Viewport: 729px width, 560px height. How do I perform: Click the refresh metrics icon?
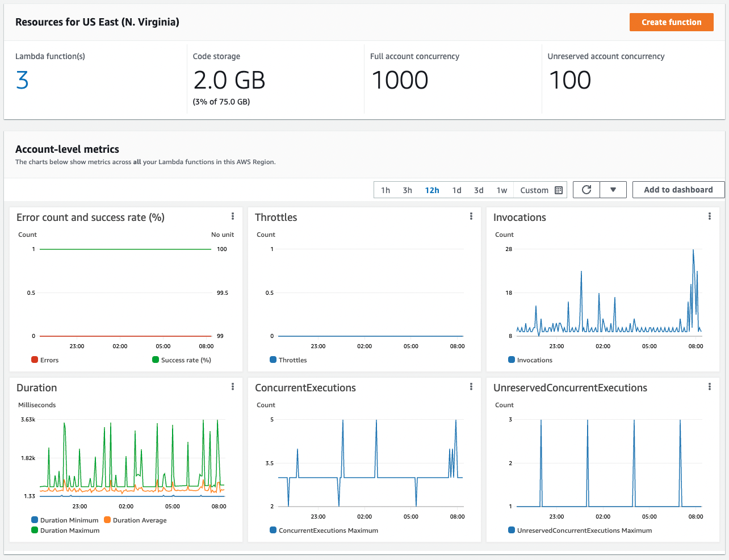coord(586,190)
